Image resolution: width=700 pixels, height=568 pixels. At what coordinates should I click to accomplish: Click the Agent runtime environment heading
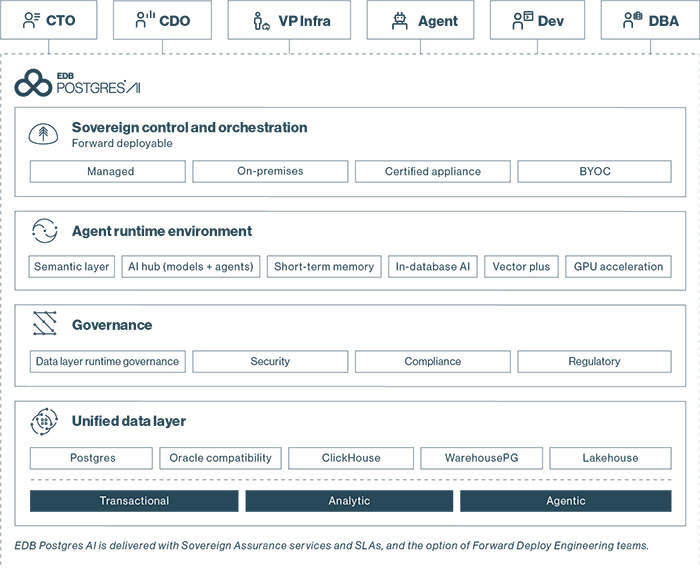coord(162,231)
